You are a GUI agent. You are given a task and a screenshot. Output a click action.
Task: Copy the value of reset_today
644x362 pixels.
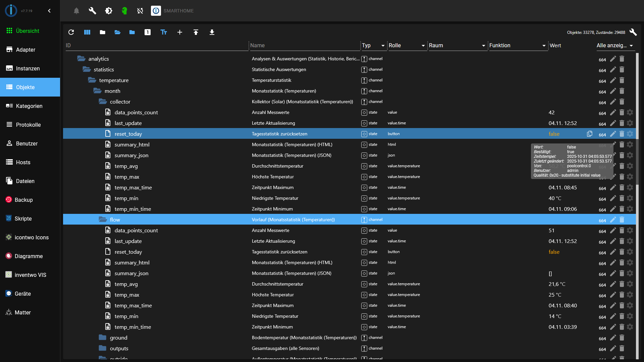pos(590,134)
